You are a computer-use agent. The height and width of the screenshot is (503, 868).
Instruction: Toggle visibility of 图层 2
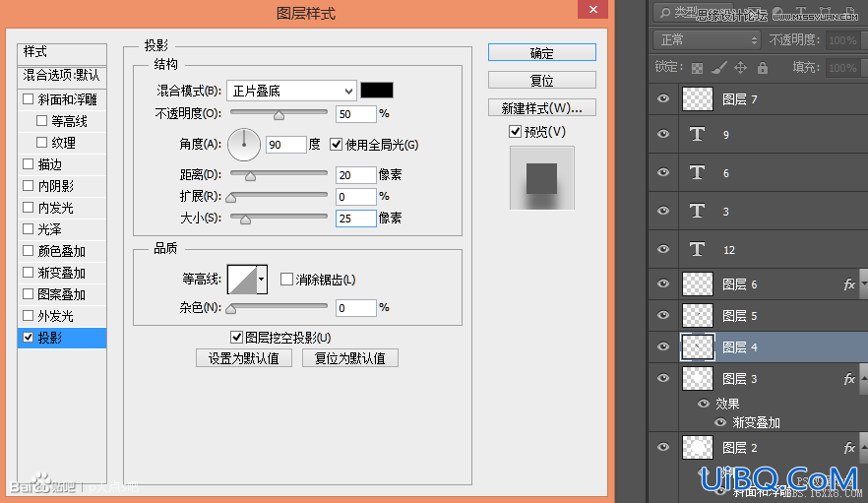coord(663,447)
